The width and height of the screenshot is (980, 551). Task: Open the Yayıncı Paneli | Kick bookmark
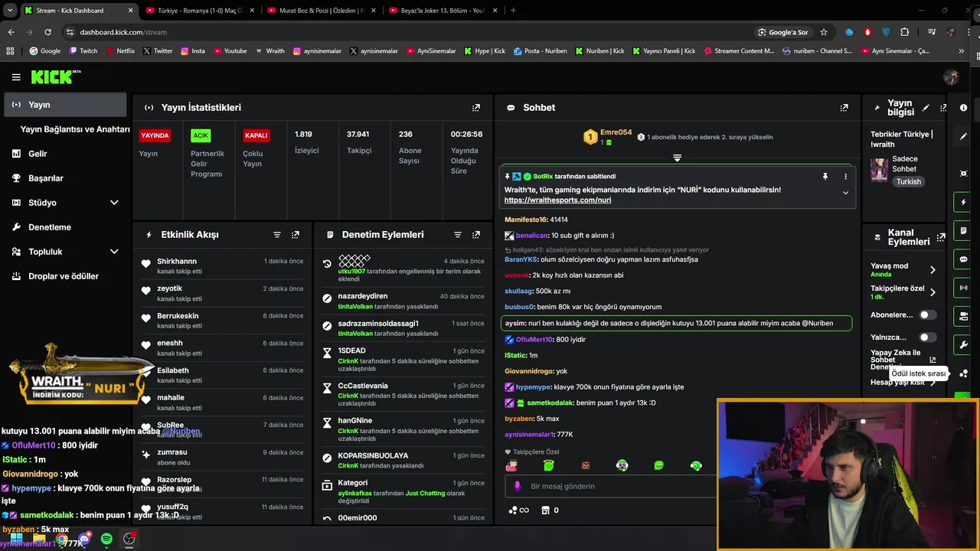(664, 51)
